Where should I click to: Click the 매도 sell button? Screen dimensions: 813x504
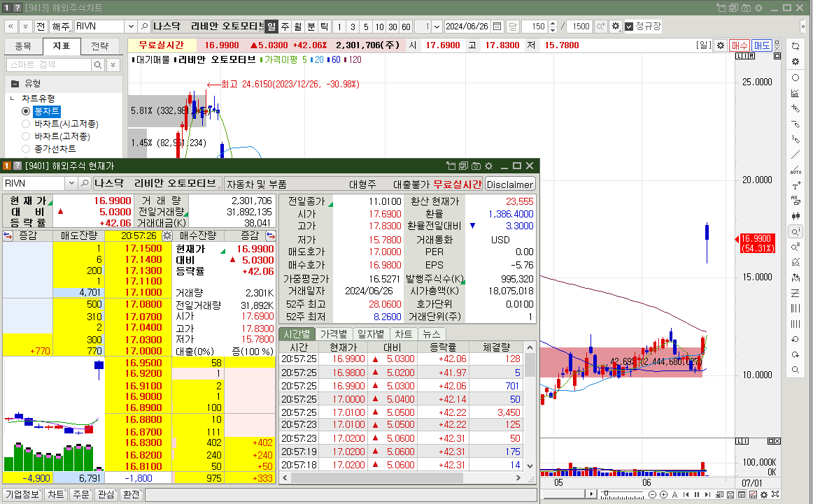click(x=762, y=45)
